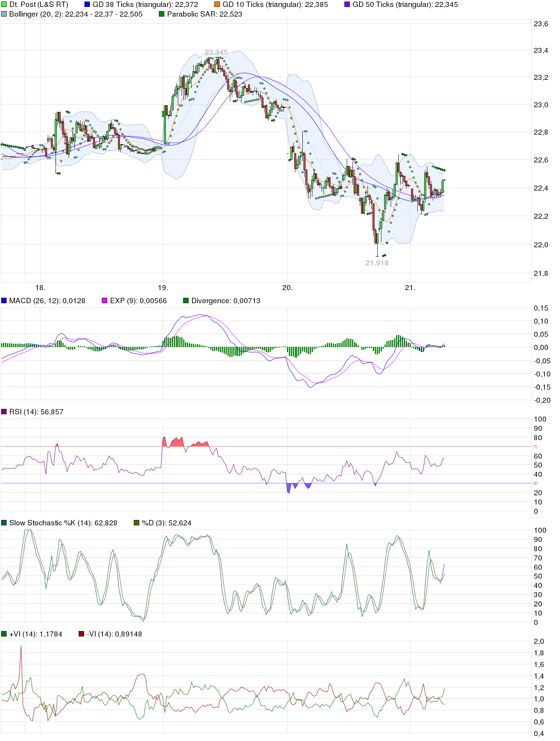
Task: Click '-VI (14): 0,89148' label
Action: tap(115, 634)
